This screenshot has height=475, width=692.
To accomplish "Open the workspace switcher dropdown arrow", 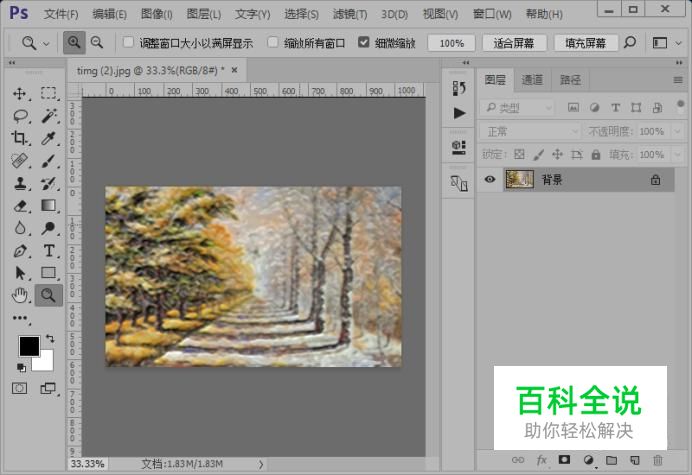I will pyautogui.click(x=679, y=43).
